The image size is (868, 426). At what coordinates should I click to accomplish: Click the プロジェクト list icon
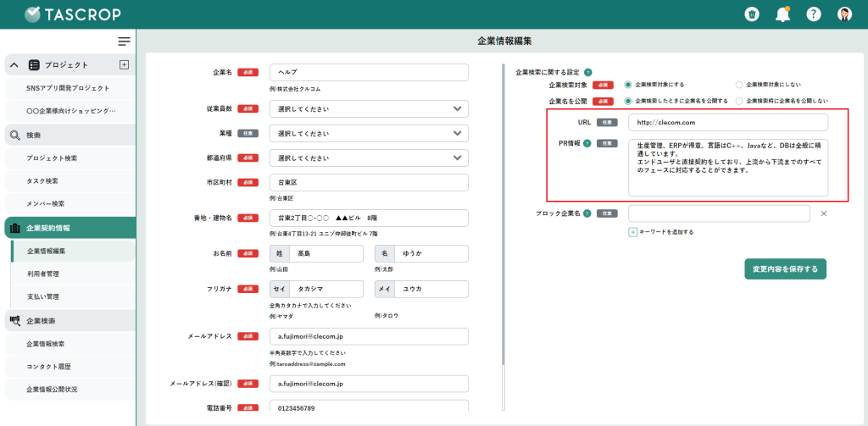click(34, 64)
